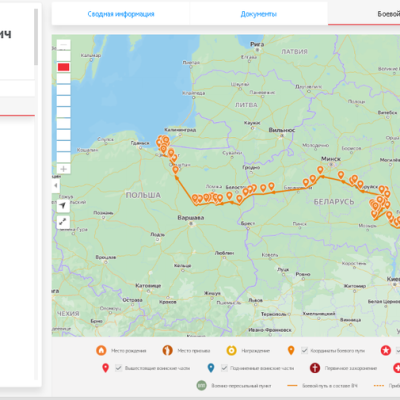The width and height of the screenshot is (400, 400).
Task: Open the Сводная информация tab
Action: coord(121,14)
